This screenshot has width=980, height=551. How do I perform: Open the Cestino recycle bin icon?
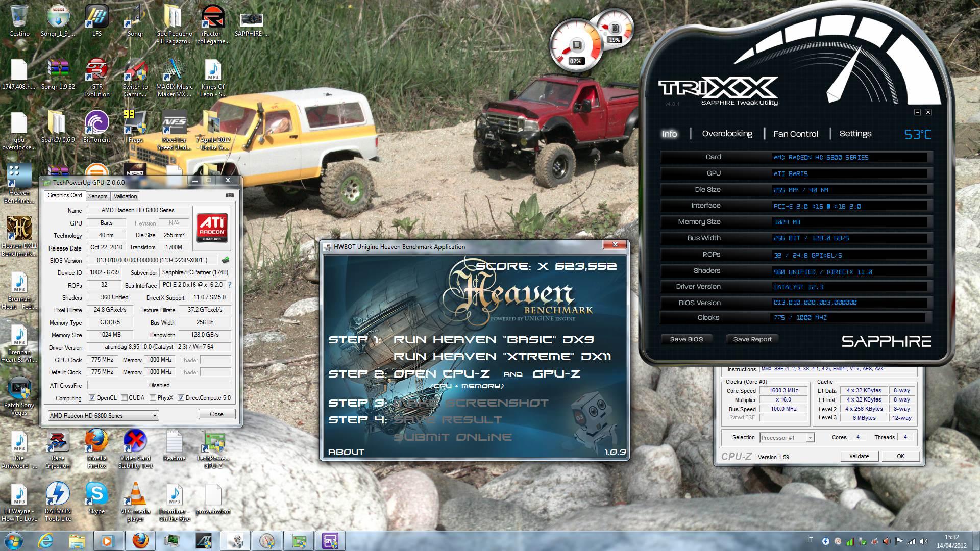[x=19, y=20]
